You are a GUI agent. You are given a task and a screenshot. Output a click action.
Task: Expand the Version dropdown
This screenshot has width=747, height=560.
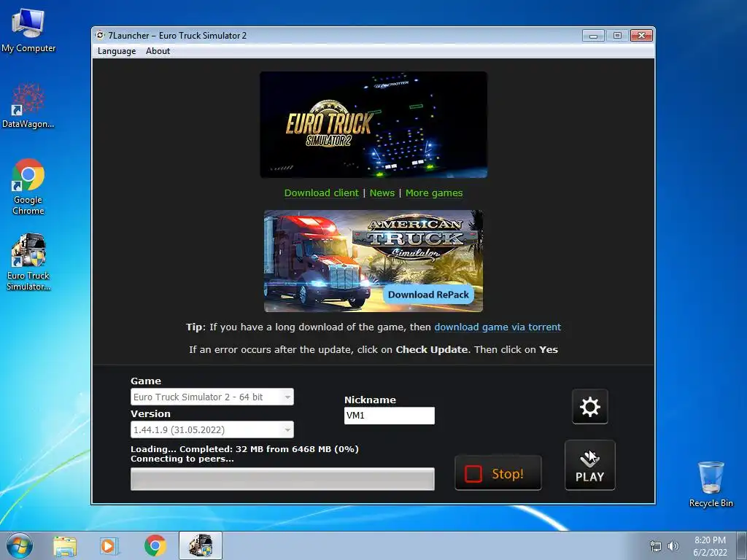click(212, 429)
